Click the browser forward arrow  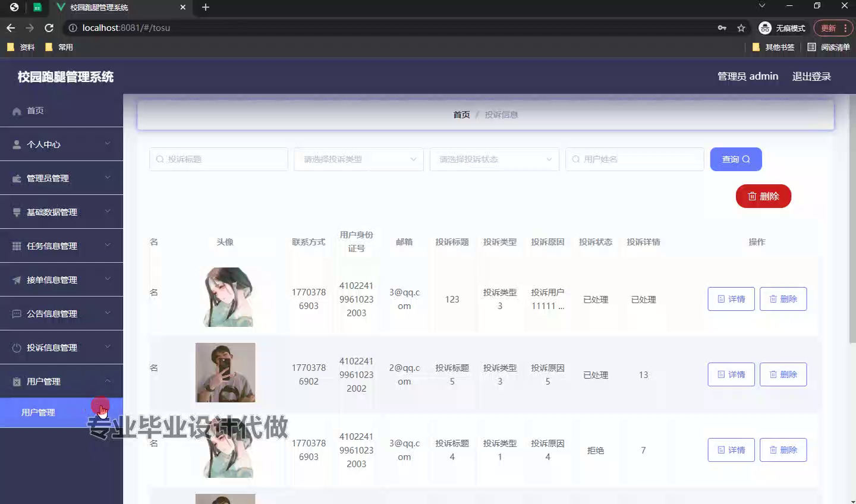(x=30, y=28)
